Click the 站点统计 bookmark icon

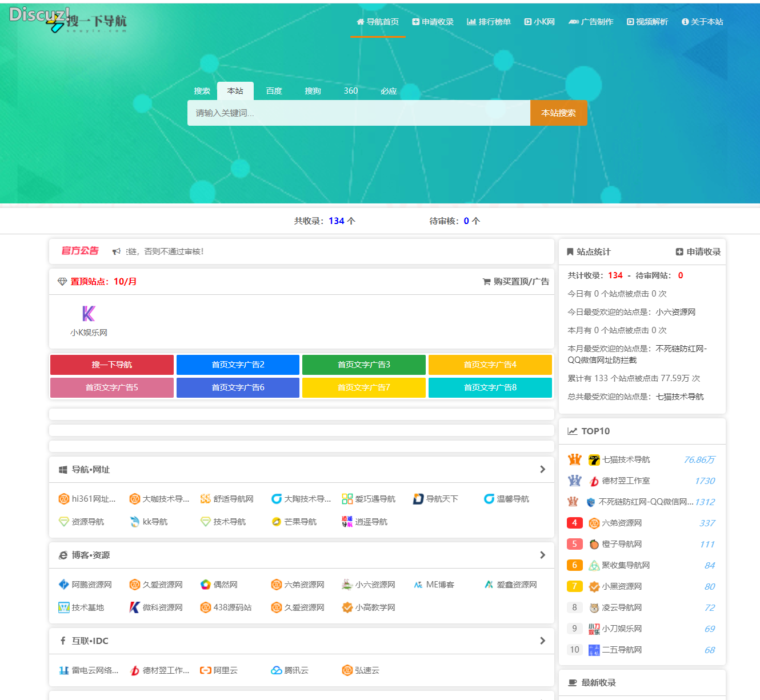[570, 252]
